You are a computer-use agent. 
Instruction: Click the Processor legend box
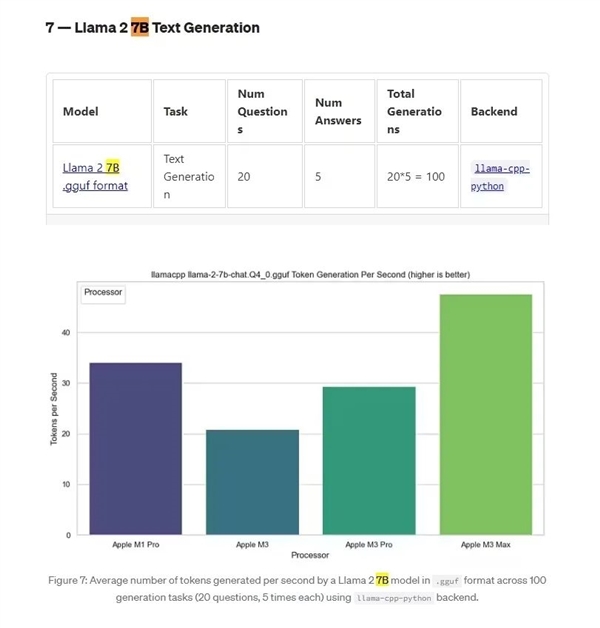[103, 294]
